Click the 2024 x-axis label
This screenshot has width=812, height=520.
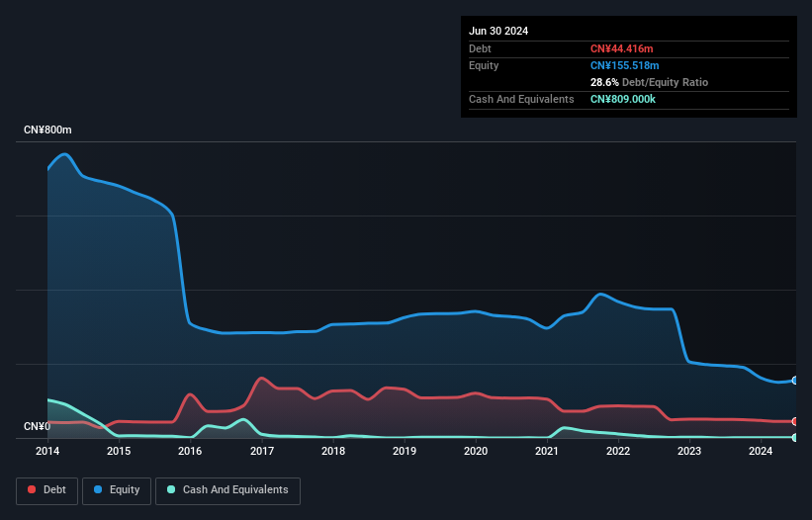coord(761,451)
